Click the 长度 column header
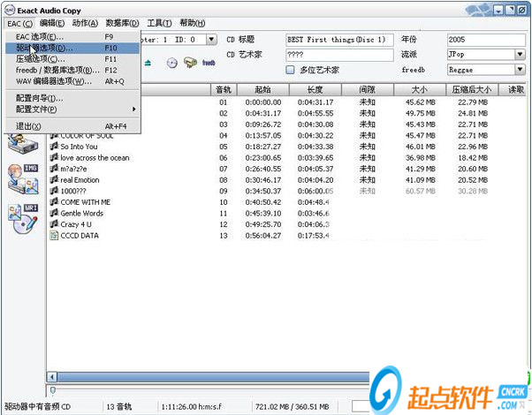 [315, 90]
